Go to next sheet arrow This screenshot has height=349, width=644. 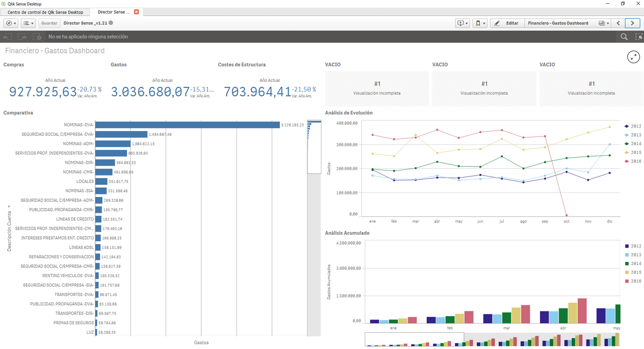[x=632, y=23]
